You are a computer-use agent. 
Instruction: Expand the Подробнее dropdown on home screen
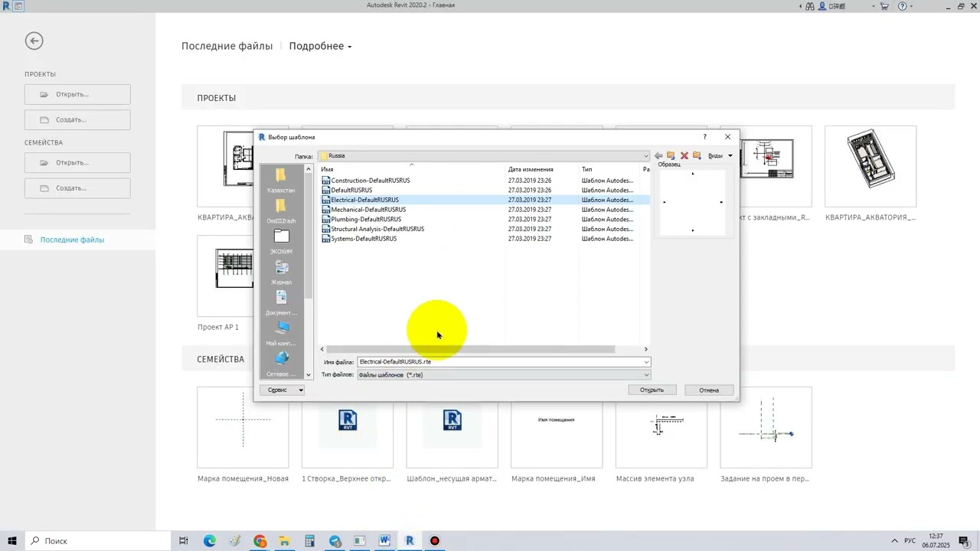point(320,46)
